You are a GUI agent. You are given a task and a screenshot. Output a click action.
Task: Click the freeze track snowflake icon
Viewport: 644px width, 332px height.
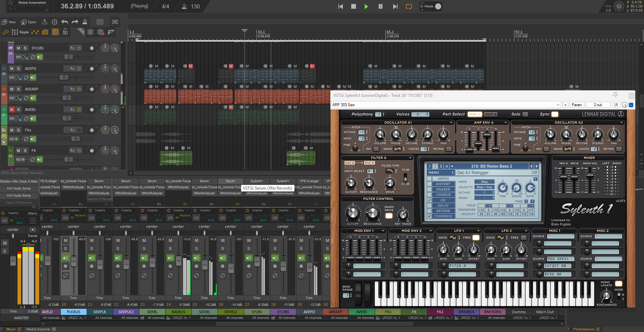coord(90,32)
